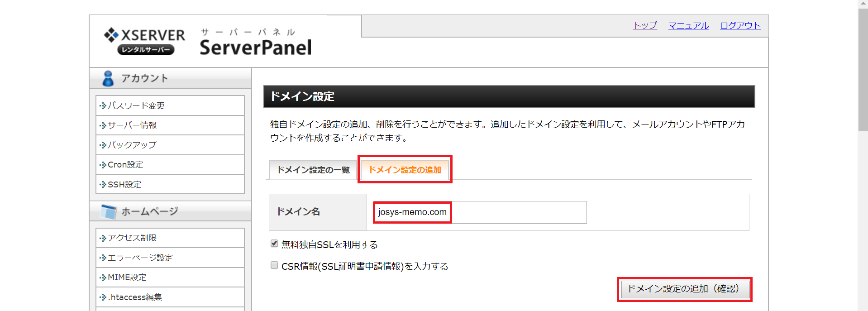Open サーバー情報 menu item
Viewport: 868px width, 311px height.
click(132, 125)
